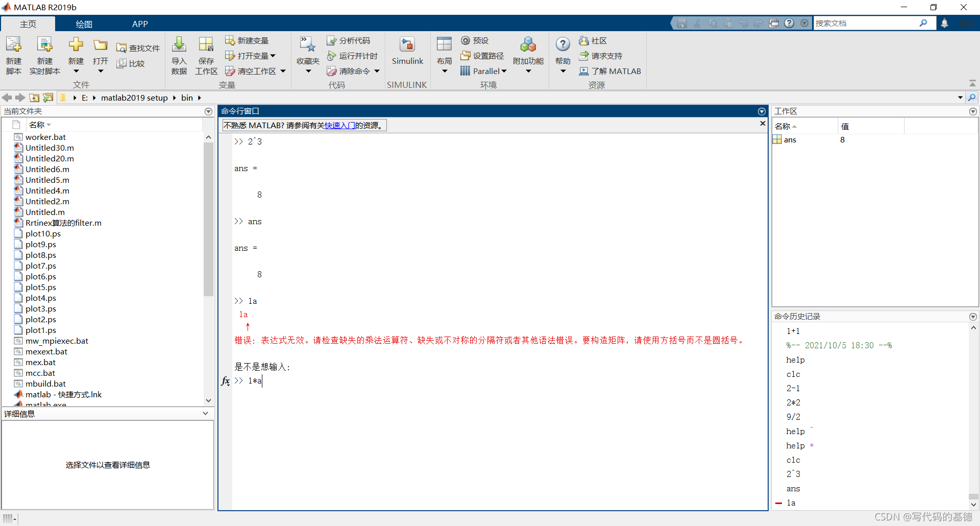
Task: Click '2^3' in command history
Action: (x=793, y=474)
